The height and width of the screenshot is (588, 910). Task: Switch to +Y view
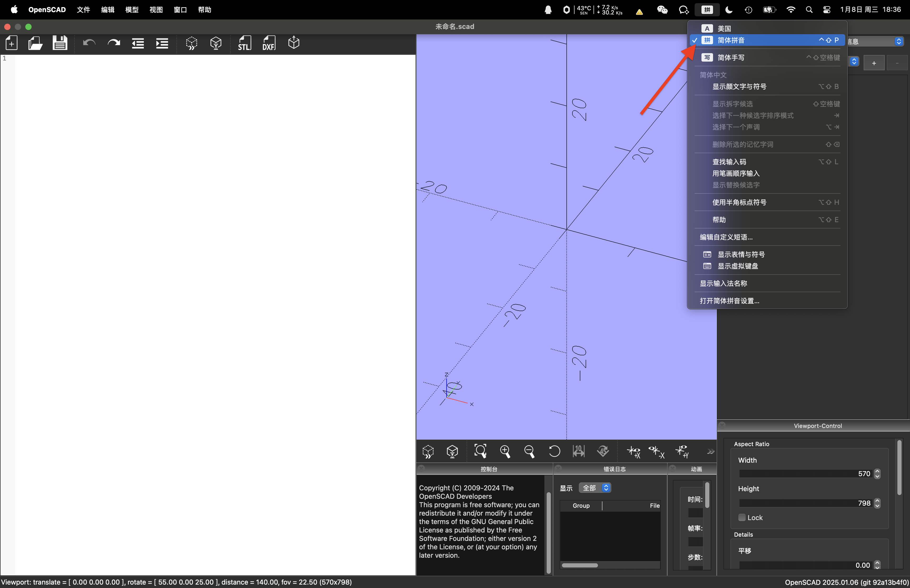pos(682,452)
